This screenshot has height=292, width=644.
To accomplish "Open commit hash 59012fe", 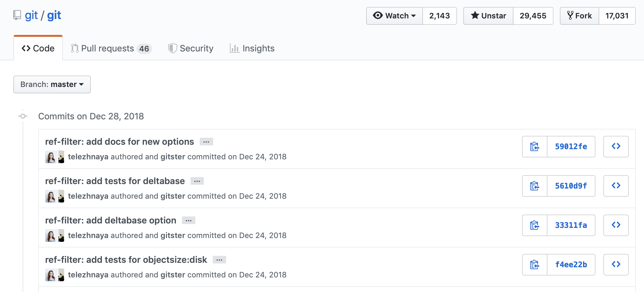I will click(571, 147).
